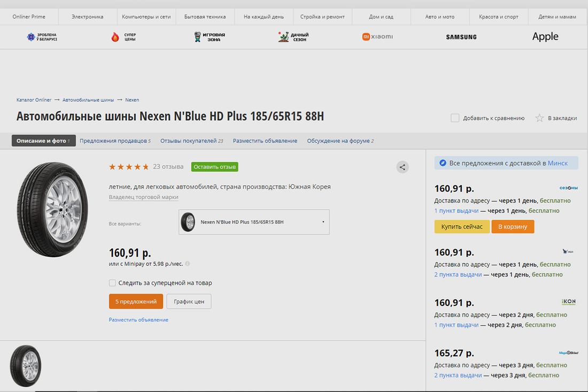The width and height of the screenshot is (588, 392).
Task: Open the Супер цены flame promo
Action: [123, 37]
